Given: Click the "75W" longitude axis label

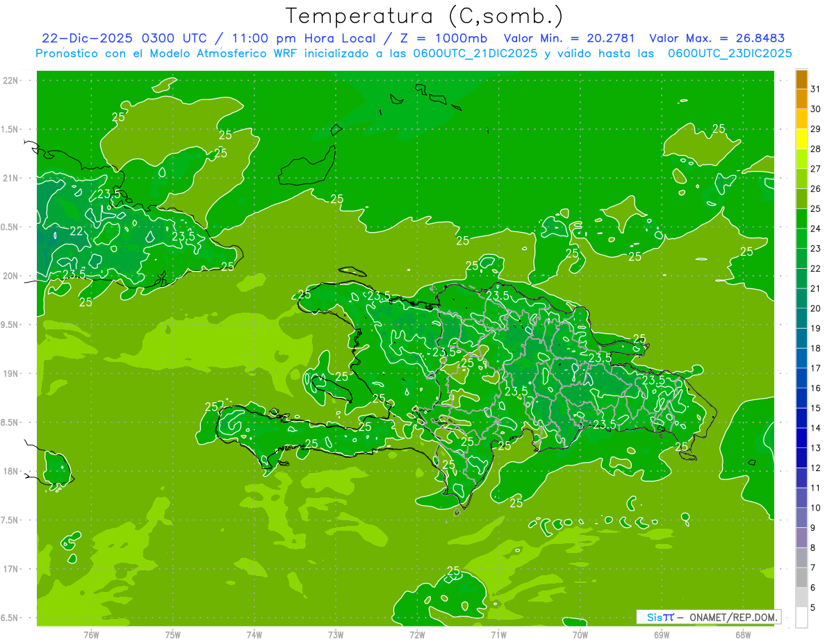Looking at the screenshot, I should click(173, 634).
